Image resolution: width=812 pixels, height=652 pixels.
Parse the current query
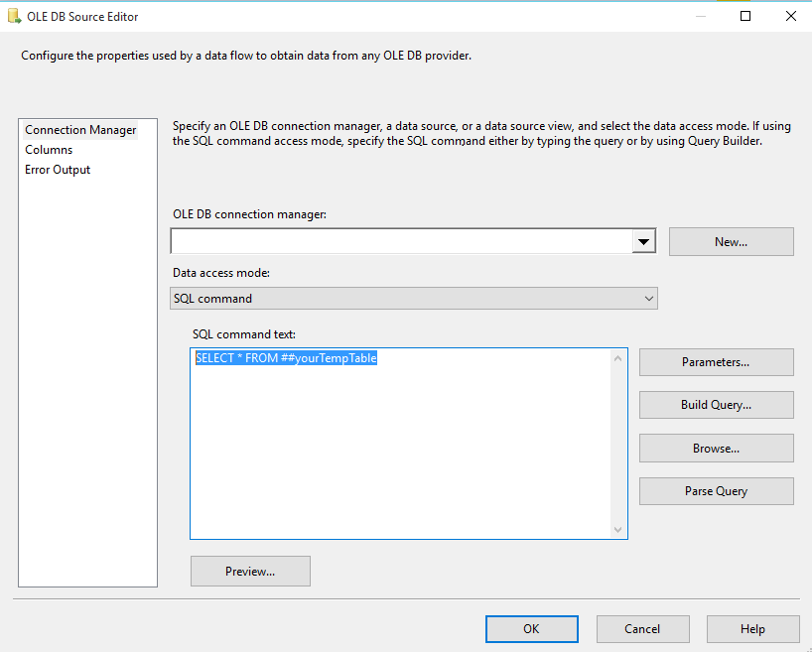pos(716,490)
